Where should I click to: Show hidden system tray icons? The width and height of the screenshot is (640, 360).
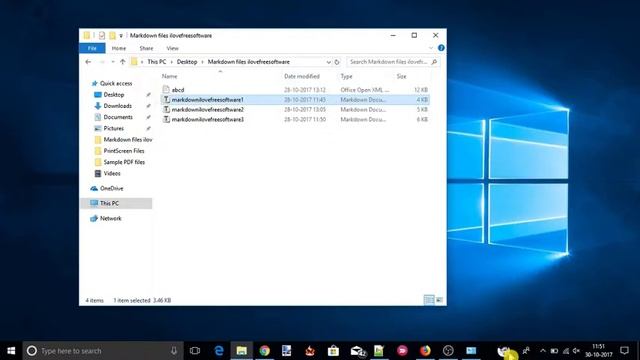coord(543,351)
